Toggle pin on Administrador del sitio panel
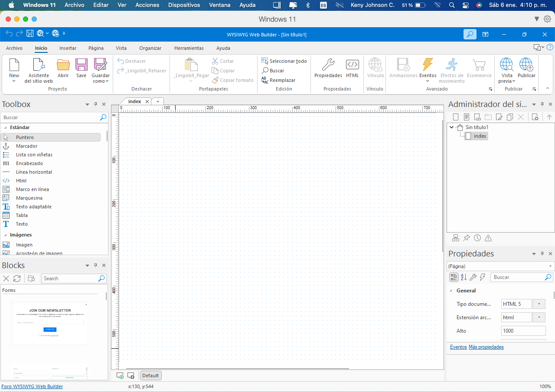Screen dimensions: 555x392 point(542,104)
